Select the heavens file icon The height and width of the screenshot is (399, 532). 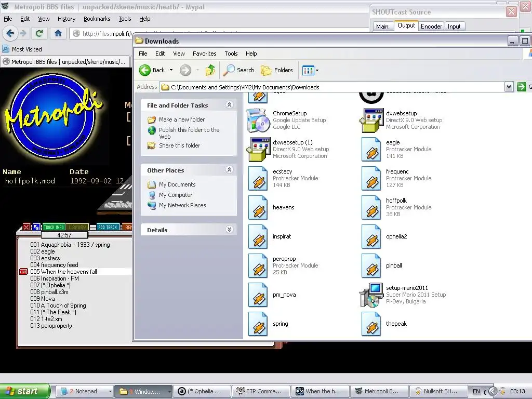(258, 208)
